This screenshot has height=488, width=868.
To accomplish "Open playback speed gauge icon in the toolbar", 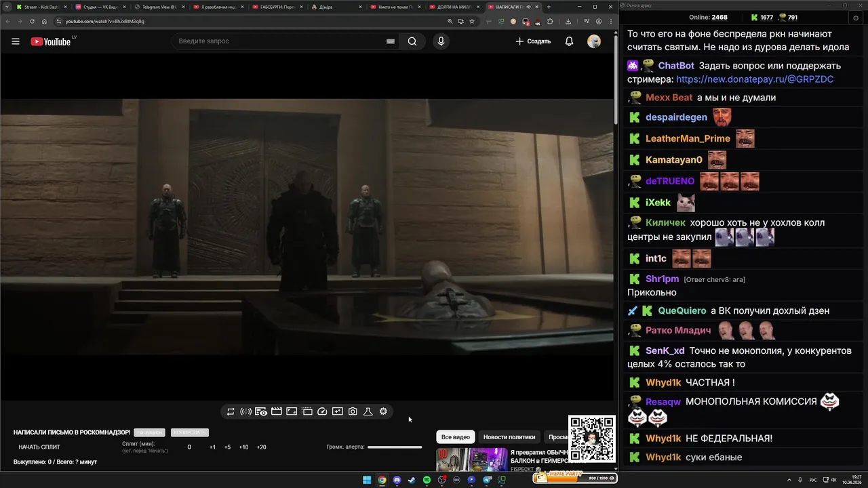I will pyautogui.click(x=322, y=411).
